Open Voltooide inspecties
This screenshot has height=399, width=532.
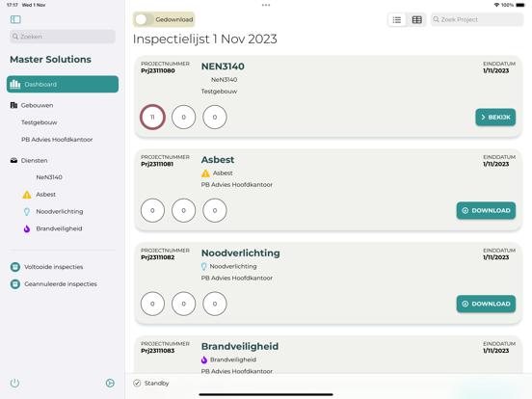(x=54, y=267)
